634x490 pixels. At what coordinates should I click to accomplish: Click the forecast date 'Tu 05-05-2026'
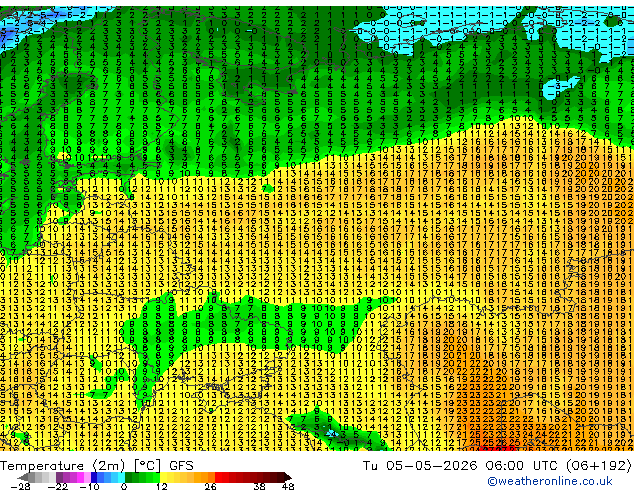coord(420,466)
